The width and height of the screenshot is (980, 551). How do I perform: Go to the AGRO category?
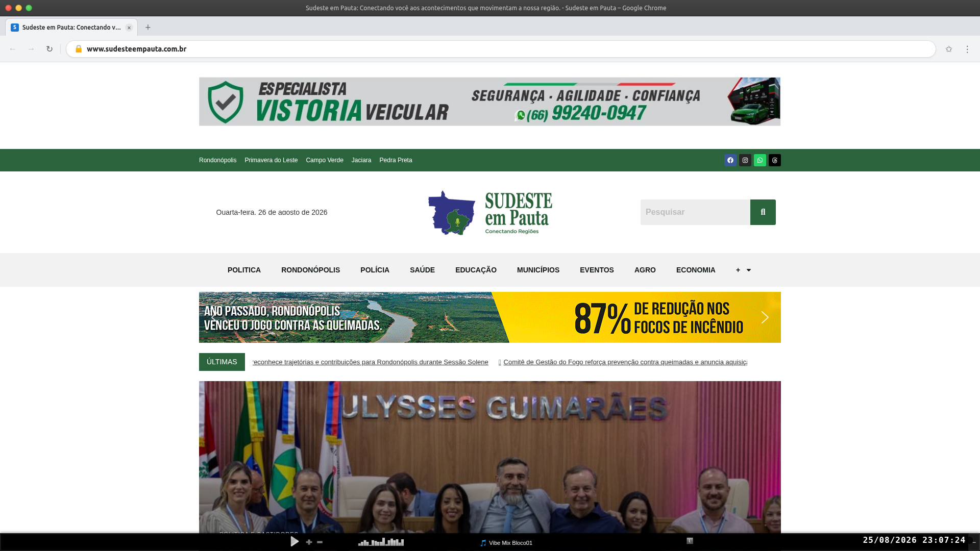[645, 270]
